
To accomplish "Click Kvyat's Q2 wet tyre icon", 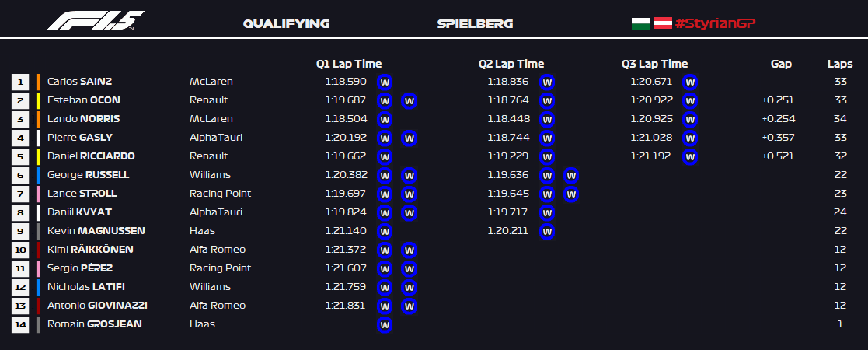I will (547, 212).
